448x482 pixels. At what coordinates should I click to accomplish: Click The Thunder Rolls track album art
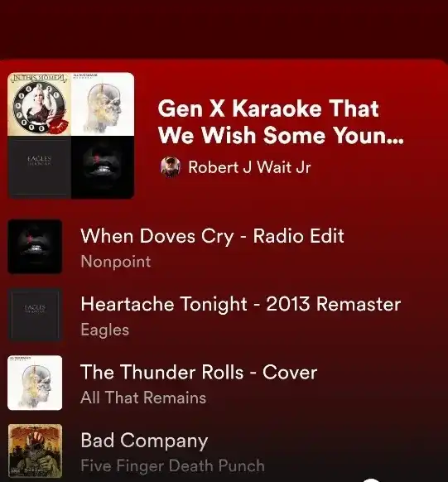(35, 383)
